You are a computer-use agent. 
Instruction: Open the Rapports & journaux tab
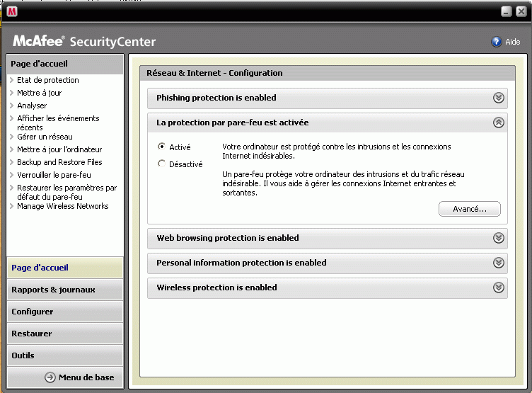(x=53, y=290)
